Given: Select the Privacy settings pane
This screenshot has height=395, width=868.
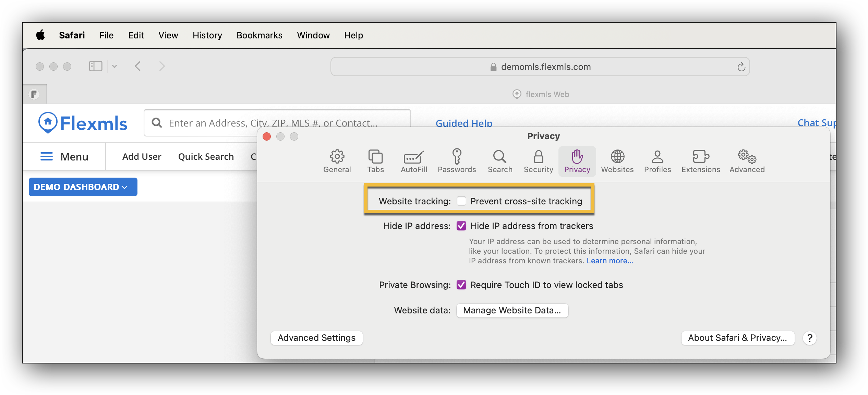Looking at the screenshot, I should tap(577, 161).
